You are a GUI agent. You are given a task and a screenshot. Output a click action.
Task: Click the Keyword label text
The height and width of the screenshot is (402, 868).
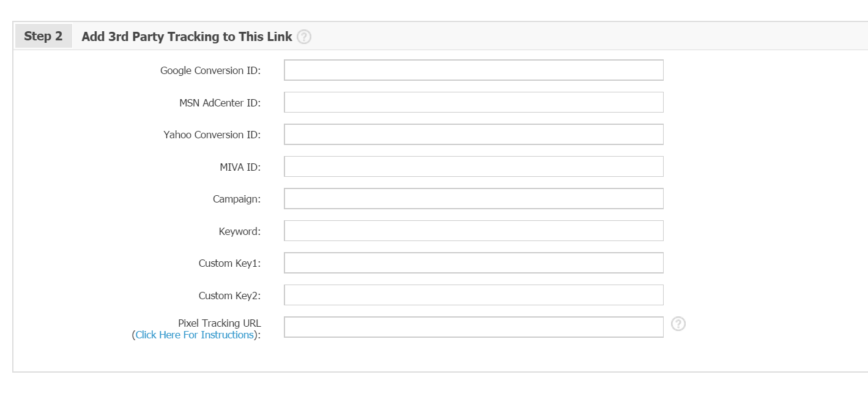click(239, 231)
